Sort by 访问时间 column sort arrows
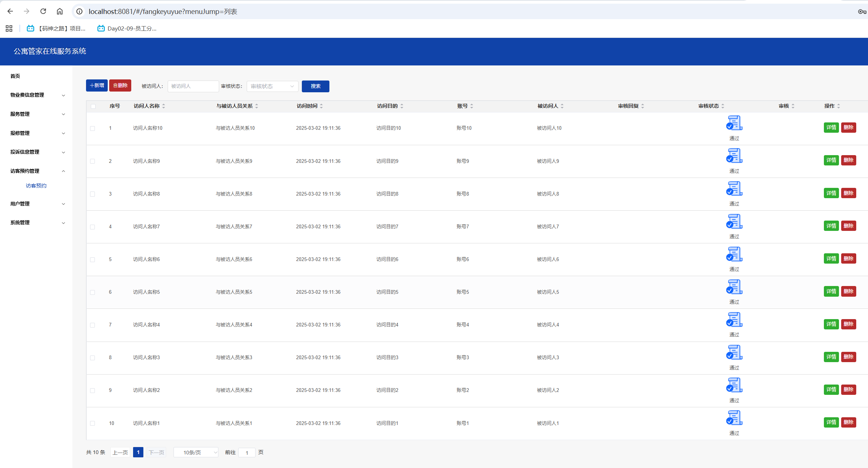This screenshot has height=468, width=868. point(321,106)
